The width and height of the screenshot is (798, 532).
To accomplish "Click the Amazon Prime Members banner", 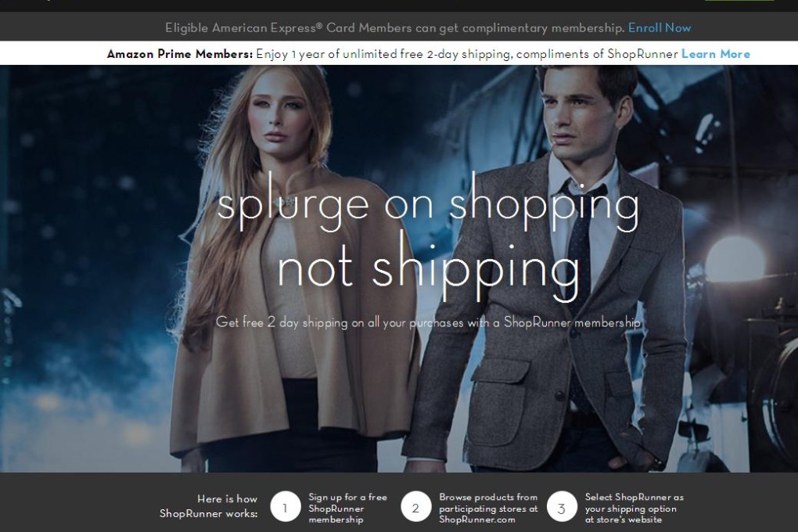I will pyautogui.click(x=399, y=53).
